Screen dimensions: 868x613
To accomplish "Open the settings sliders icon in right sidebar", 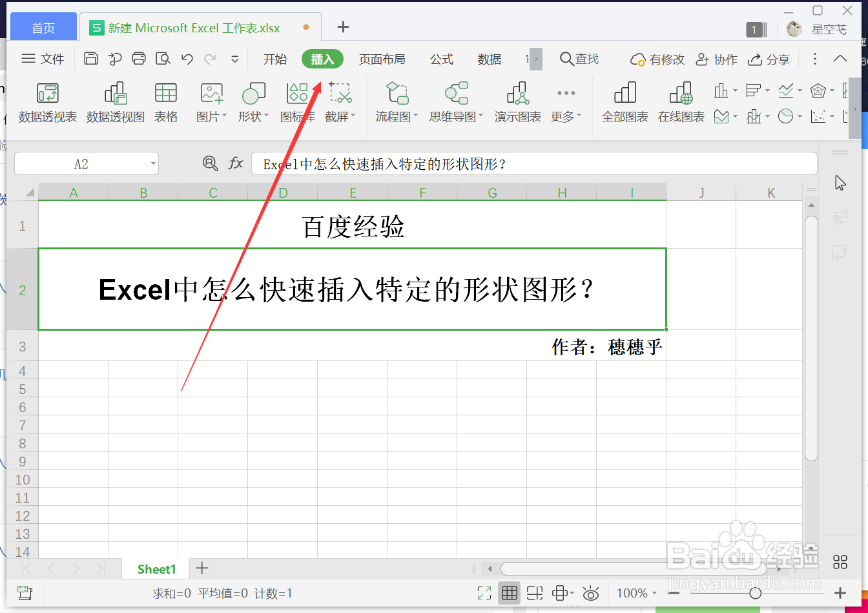I will [x=840, y=218].
